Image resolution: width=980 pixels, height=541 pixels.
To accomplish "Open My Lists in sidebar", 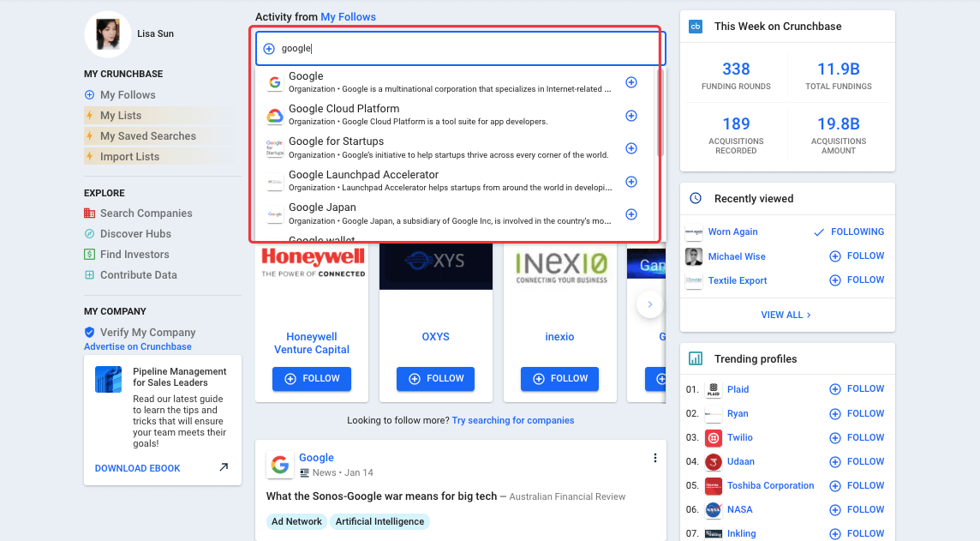I will coord(121,116).
